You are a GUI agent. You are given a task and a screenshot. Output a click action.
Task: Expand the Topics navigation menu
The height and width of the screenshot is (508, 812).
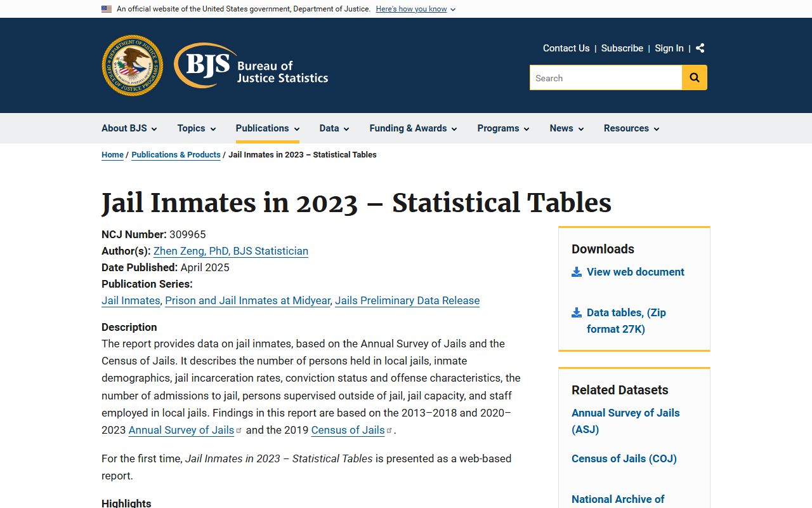click(197, 128)
